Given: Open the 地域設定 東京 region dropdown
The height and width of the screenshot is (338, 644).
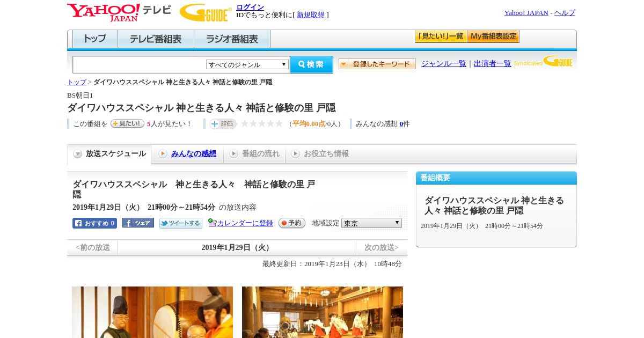Looking at the screenshot, I should click(371, 223).
